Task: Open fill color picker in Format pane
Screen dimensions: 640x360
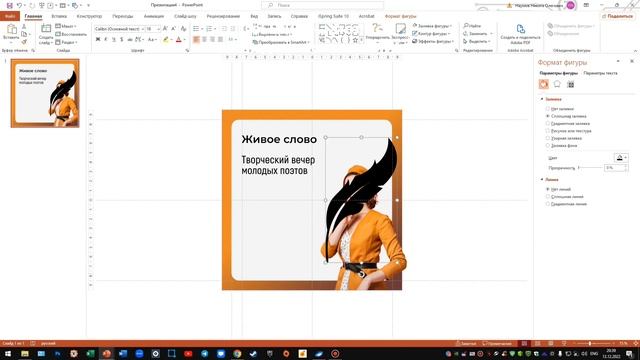Action: tap(621, 158)
